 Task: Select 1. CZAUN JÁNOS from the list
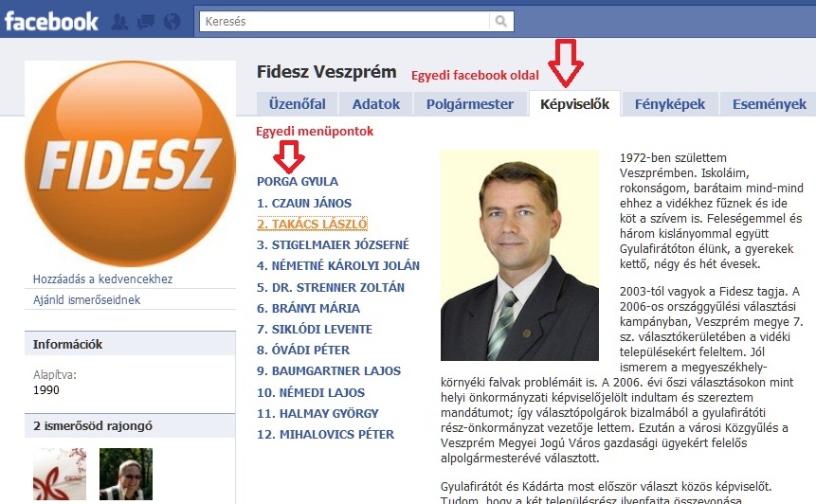point(304,203)
